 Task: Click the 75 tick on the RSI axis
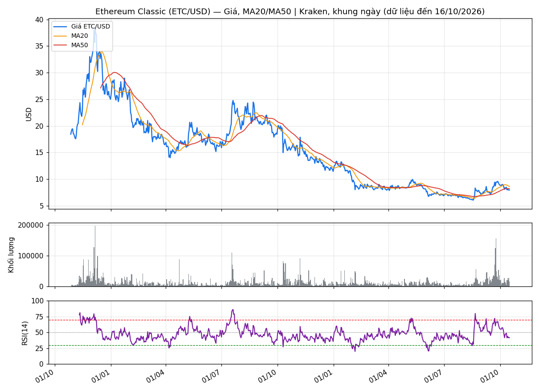[40, 317]
